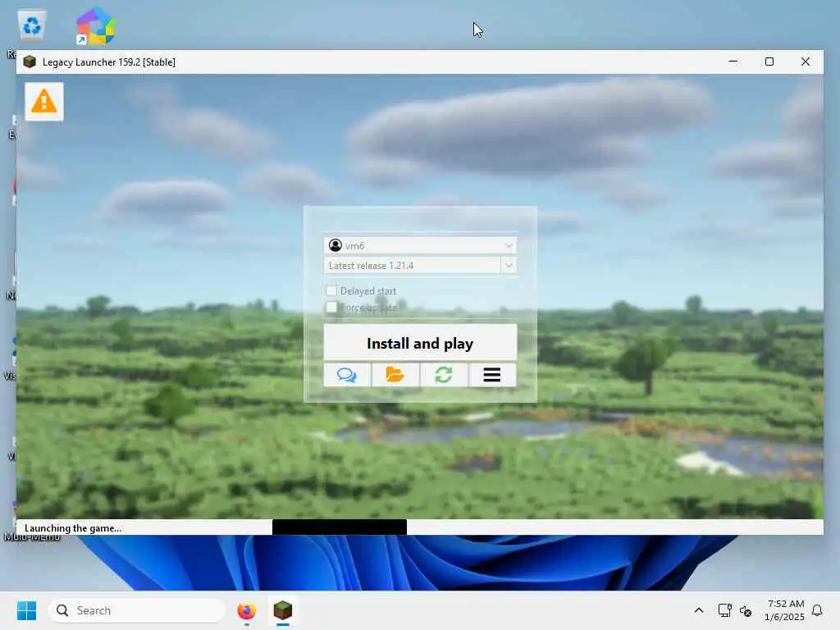
Task: Click the Legacy Launcher title bar block icon
Action: tap(30, 62)
